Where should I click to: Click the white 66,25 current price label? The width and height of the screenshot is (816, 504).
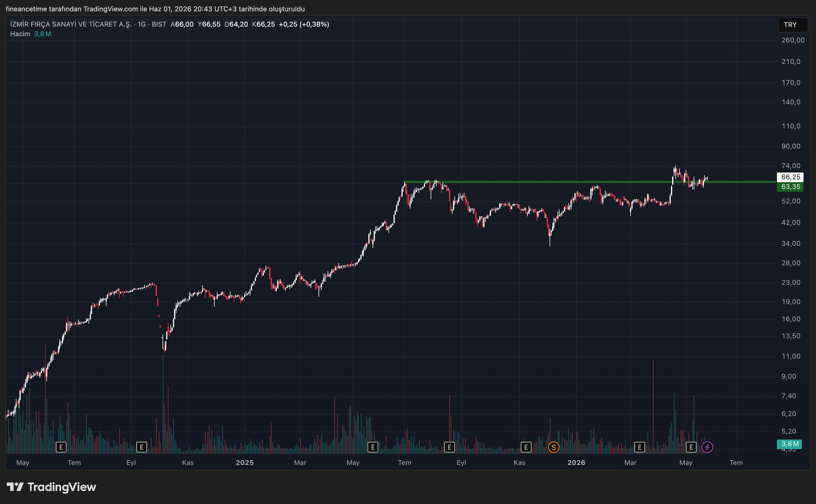click(x=790, y=177)
